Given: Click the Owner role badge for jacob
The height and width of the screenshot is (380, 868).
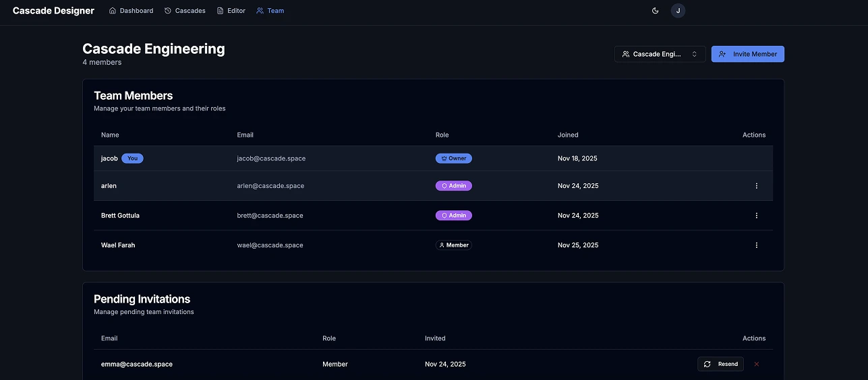Looking at the screenshot, I should [453, 158].
